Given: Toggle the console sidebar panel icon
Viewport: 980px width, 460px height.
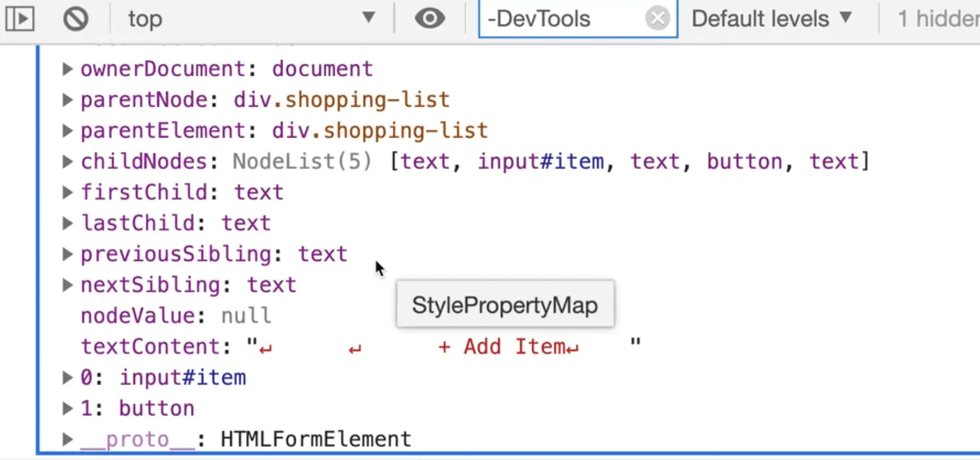Looking at the screenshot, I should (20, 19).
